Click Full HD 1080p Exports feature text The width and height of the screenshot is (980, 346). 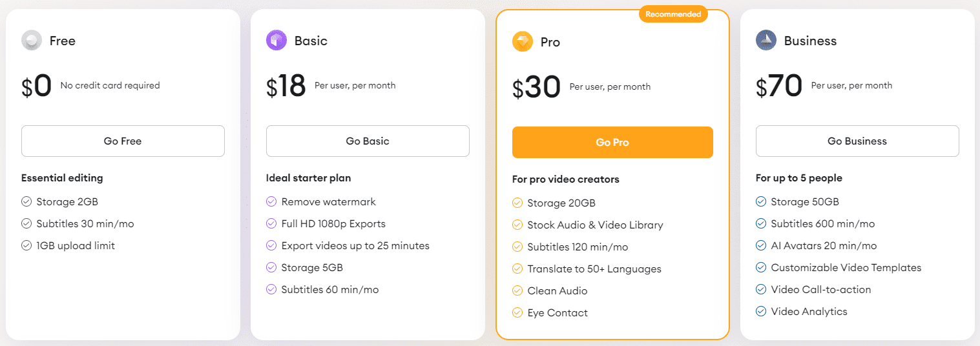click(x=333, y=224)
